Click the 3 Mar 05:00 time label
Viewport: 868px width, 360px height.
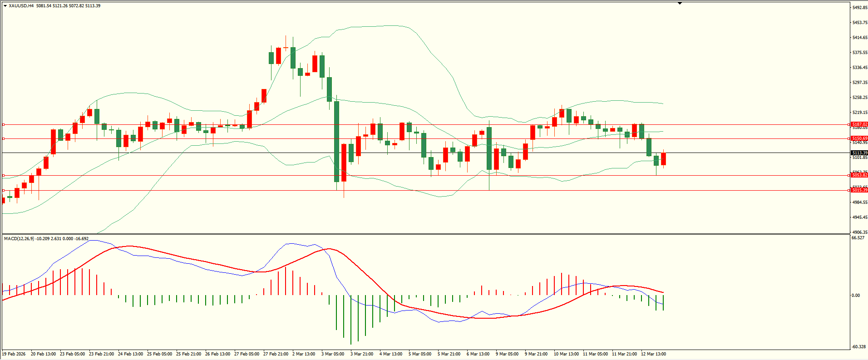coord(333,354)
